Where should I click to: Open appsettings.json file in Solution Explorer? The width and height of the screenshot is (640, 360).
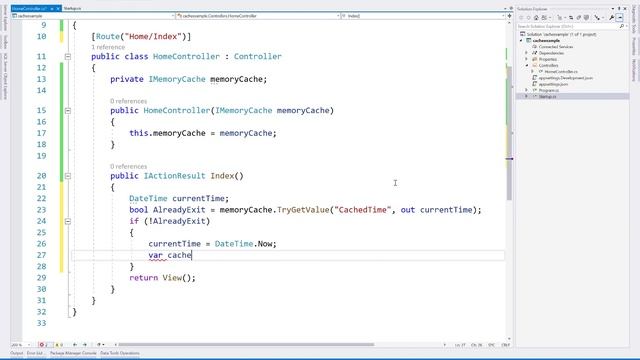553,84
